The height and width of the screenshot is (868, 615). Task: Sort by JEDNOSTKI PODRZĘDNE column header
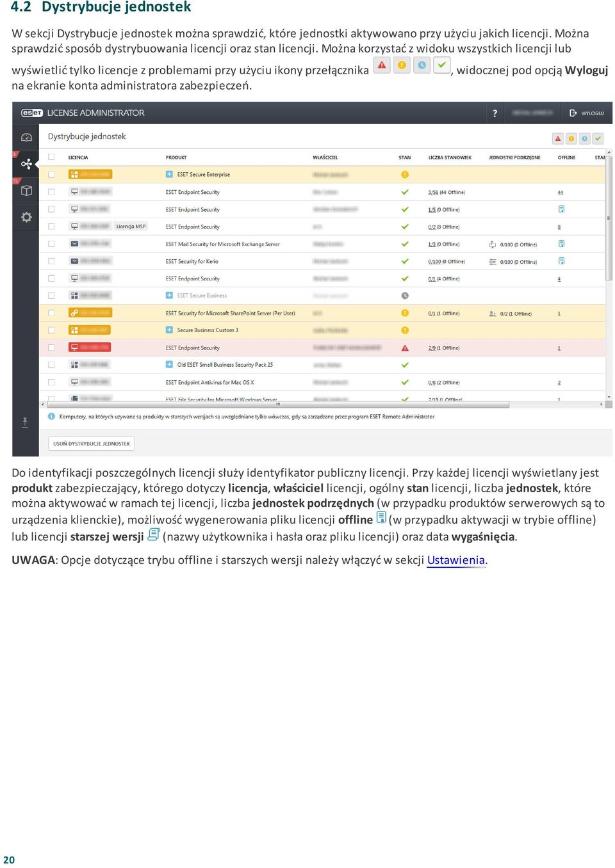(514, 157)
